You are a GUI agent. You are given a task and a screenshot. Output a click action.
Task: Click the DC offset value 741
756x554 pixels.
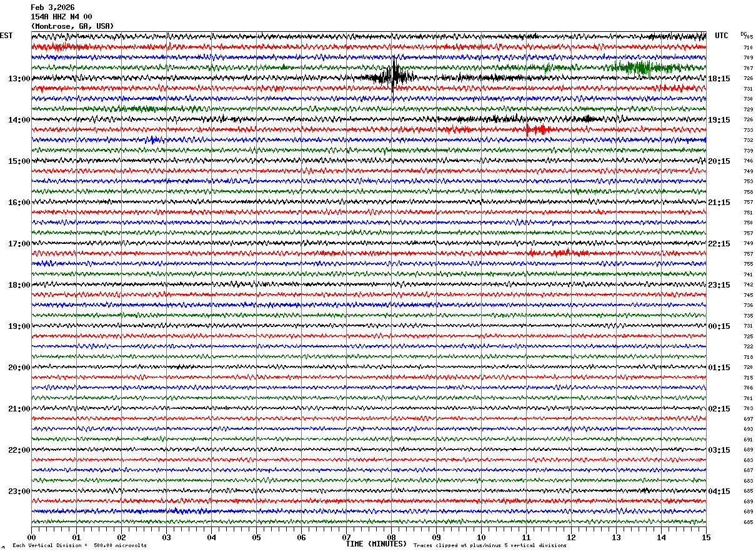pos(748,274)
